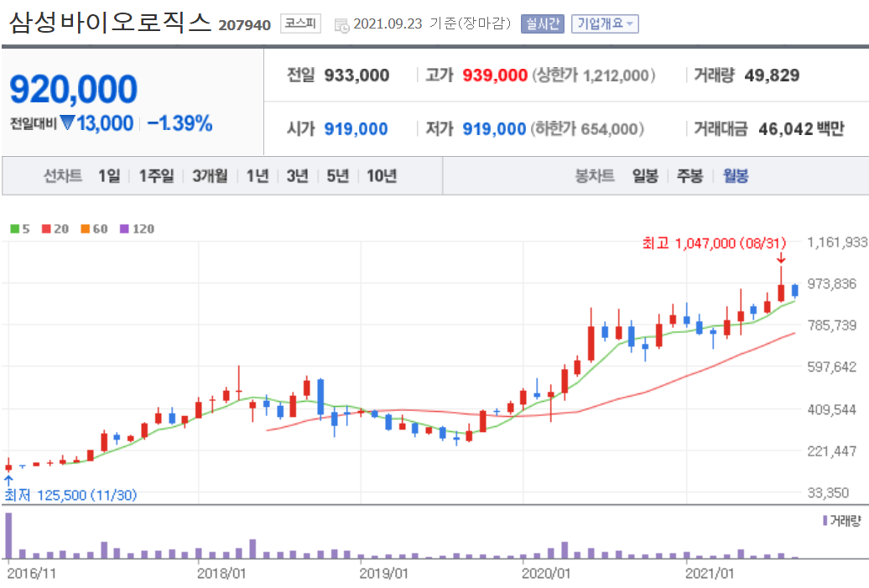This screenshot has width=869, height=588.
Task: Click the red 20 moving average swatch
Action: tap(47, 229)
